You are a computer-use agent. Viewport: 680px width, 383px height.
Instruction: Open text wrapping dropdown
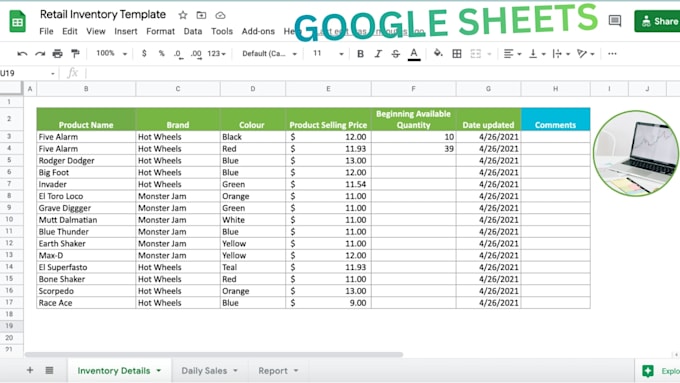[x=561, y=54]
